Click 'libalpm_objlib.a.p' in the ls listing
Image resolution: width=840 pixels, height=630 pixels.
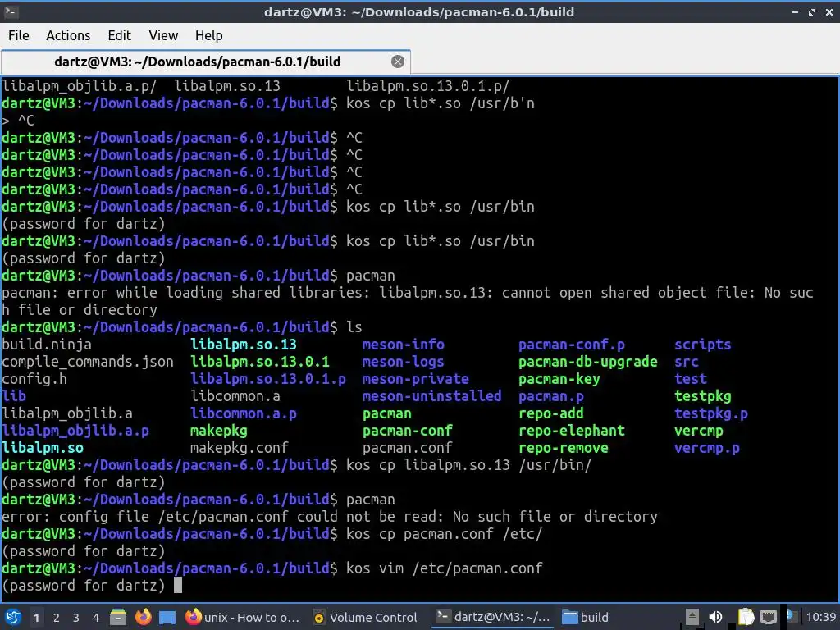[75, 431]
